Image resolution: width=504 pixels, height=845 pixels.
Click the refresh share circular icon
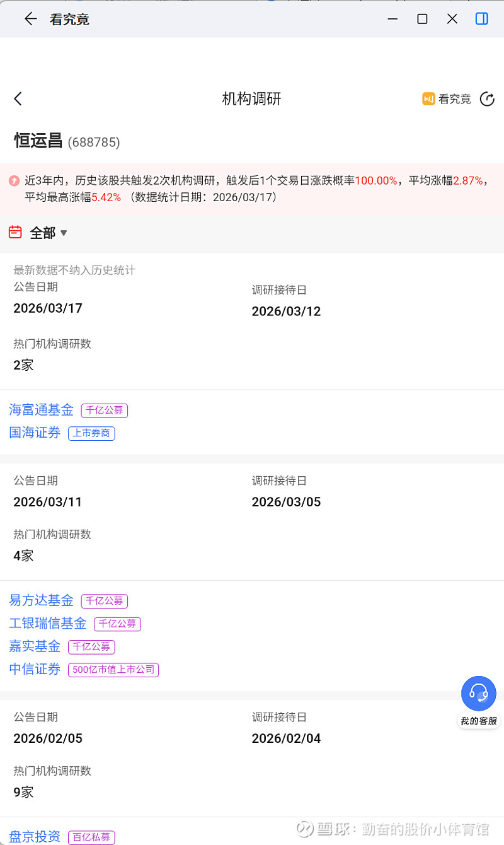click(487, 99)
